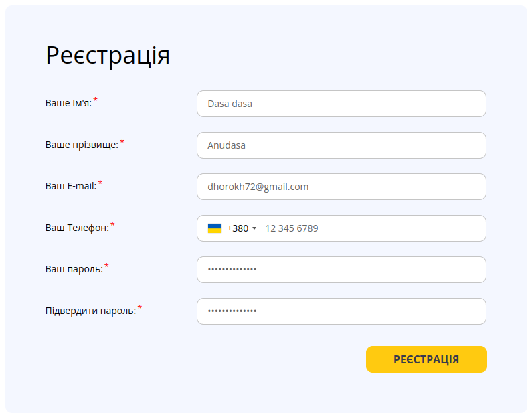Click the red asterisk beside Підвердити пароль
This screenshot has width=532, height=419.
[140, 308]
